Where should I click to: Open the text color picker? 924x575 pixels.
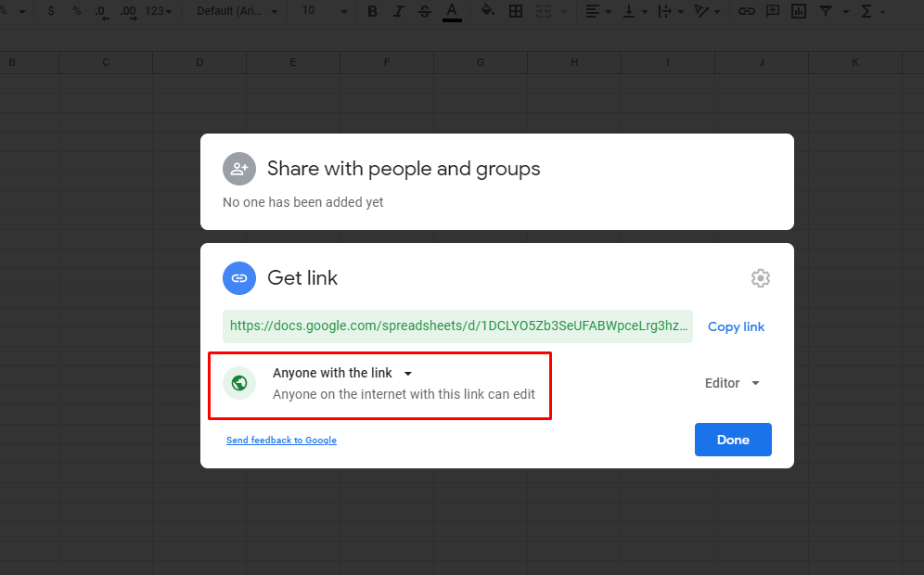[452, 12]
